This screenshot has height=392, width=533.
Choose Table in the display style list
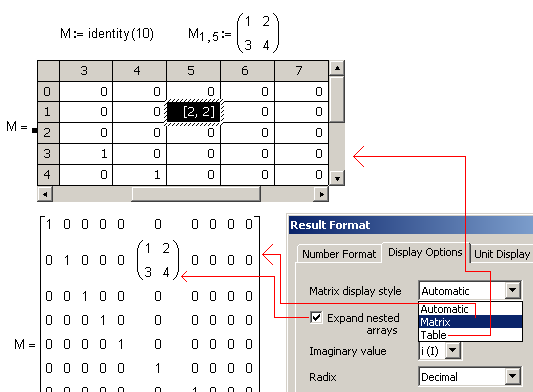tap(470, 335)
